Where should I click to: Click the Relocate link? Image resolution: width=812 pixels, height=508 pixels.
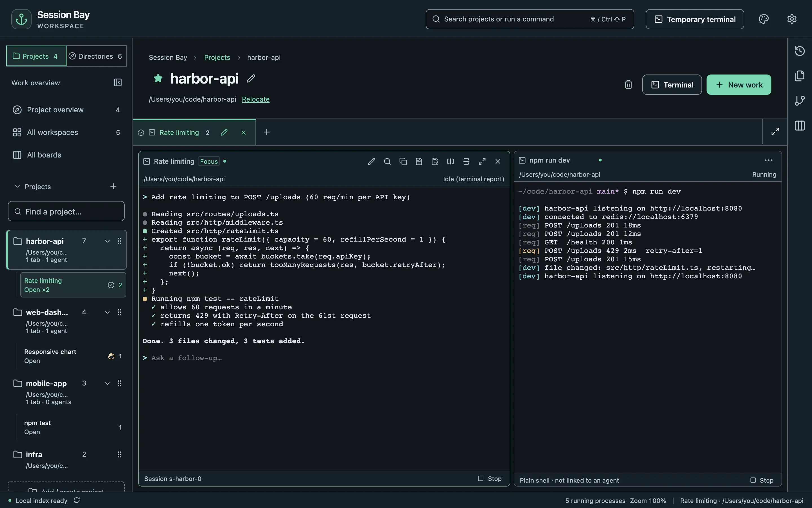256,99
